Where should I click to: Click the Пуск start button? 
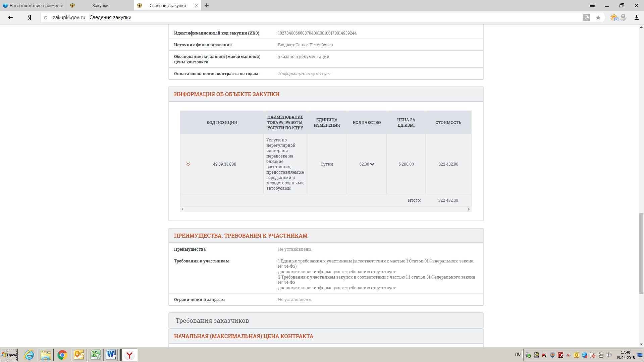[9, 355]
